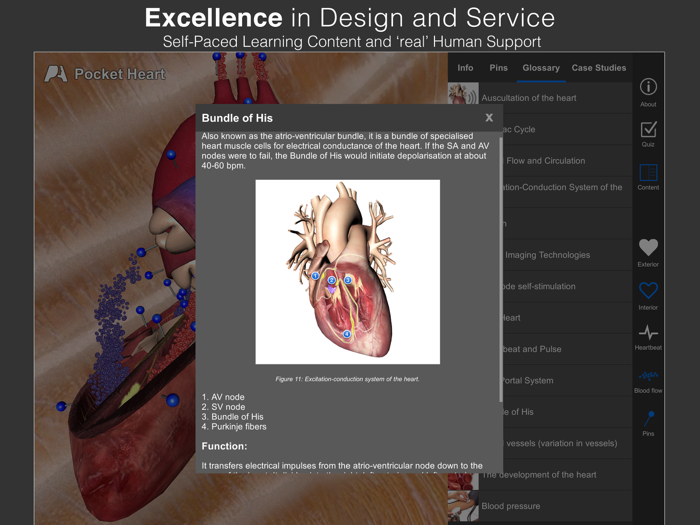
Task: Select the Glossary tab
Action: (541, 68)
